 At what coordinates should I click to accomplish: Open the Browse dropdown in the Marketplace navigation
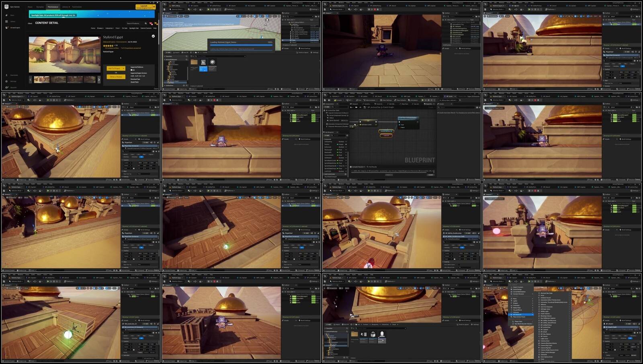tap(100, 28)
